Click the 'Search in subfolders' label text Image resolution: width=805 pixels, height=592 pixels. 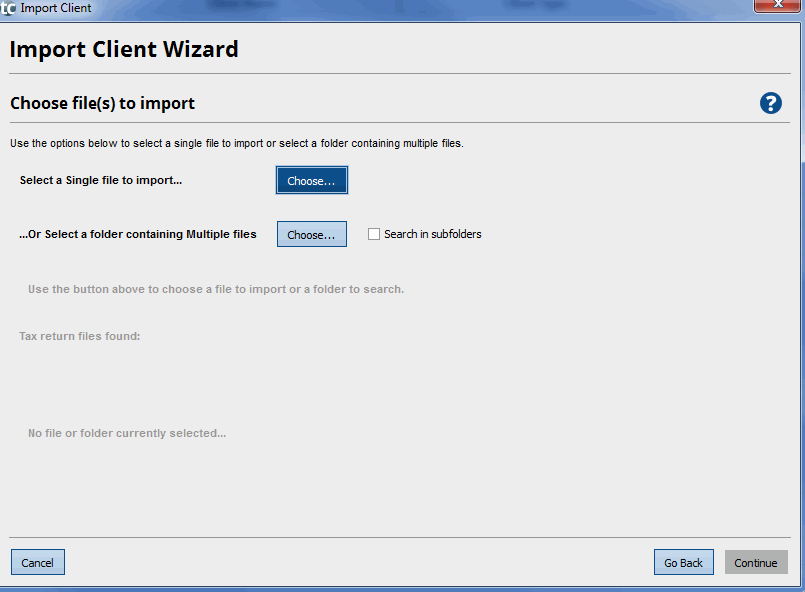coord(432,235)
